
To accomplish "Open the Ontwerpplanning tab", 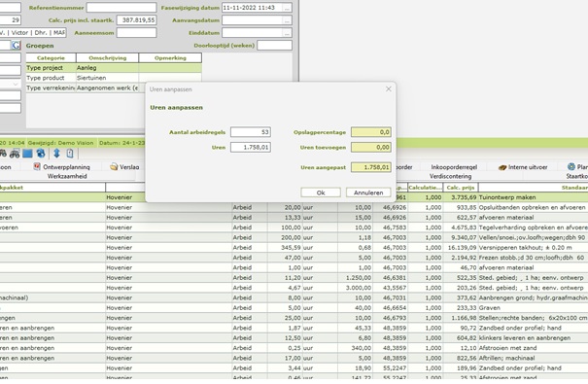I will (62, 167).
